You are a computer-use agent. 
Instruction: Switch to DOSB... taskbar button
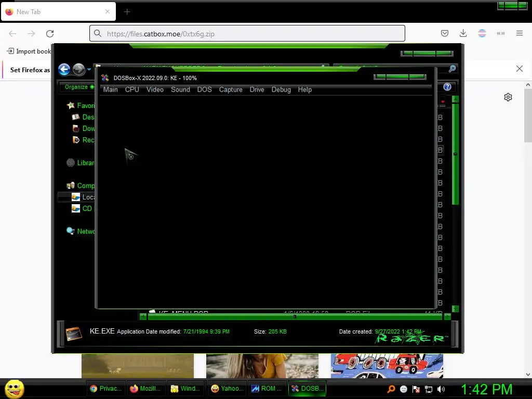click(308, 389)
